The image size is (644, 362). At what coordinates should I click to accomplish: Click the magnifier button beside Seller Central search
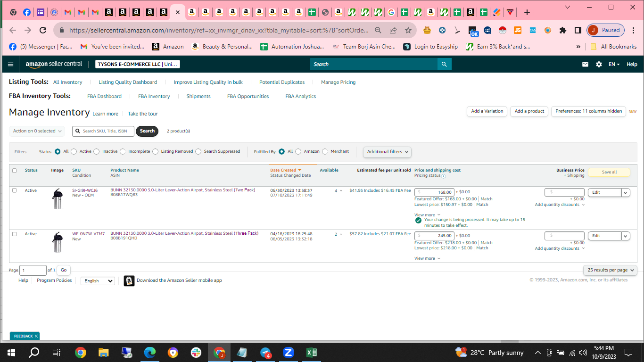(444, 64)
